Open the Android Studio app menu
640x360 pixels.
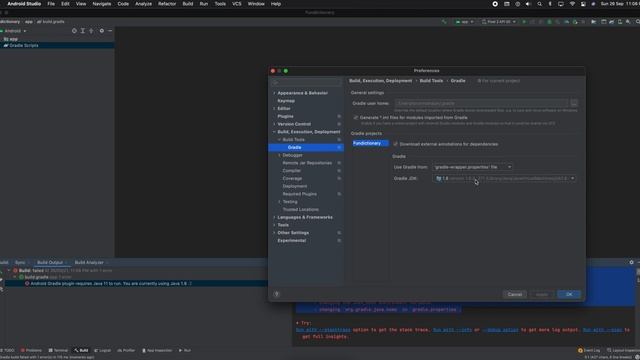pos(24,4)
